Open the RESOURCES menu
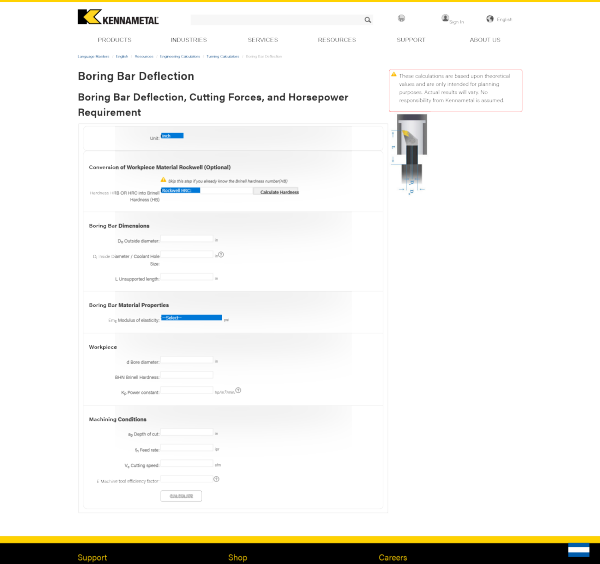 coord(336,40)
